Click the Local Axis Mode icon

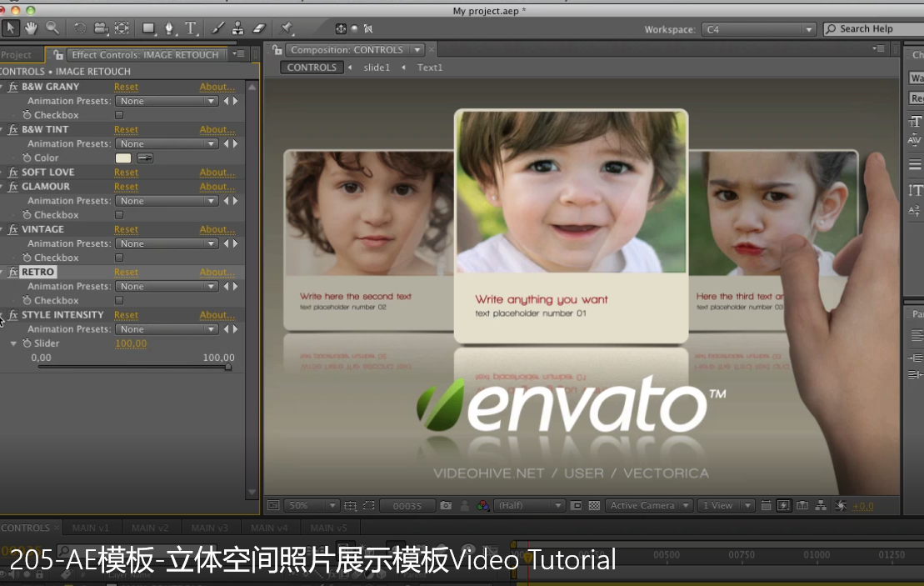pos(341,28)
